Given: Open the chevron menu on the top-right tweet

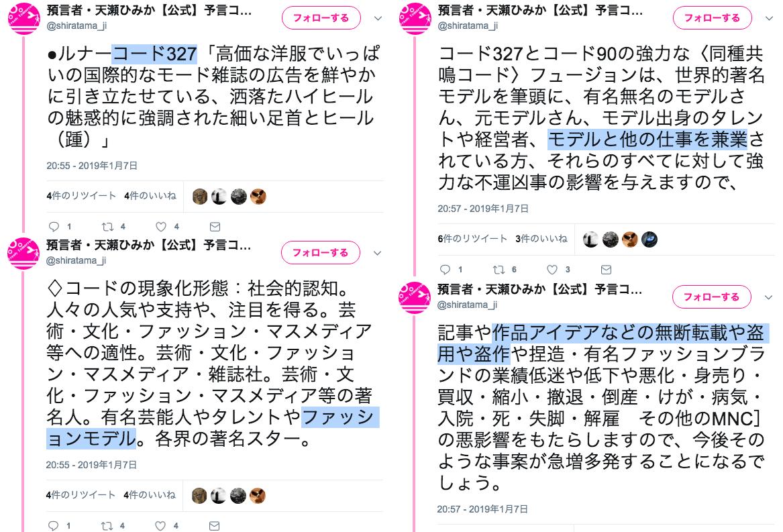Looking at the screenshot, I should [x=769, y=19].
